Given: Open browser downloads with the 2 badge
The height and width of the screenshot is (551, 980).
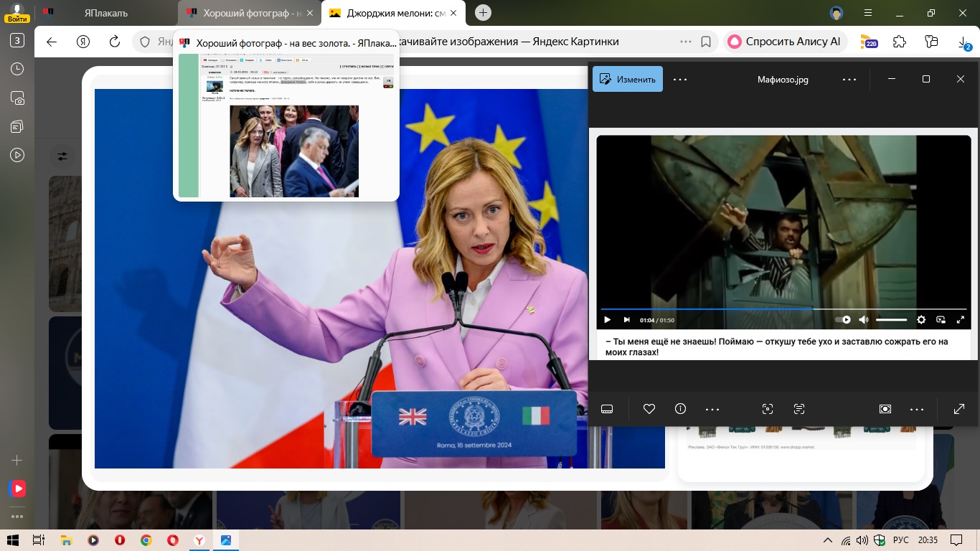Looking at the screenshot, I should pos(963,42).
